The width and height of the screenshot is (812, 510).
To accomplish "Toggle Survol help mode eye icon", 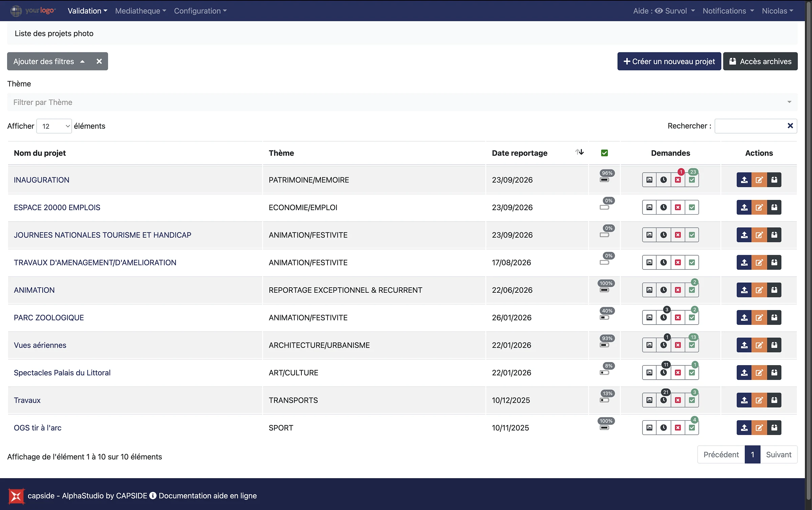I will click(659, 11).
